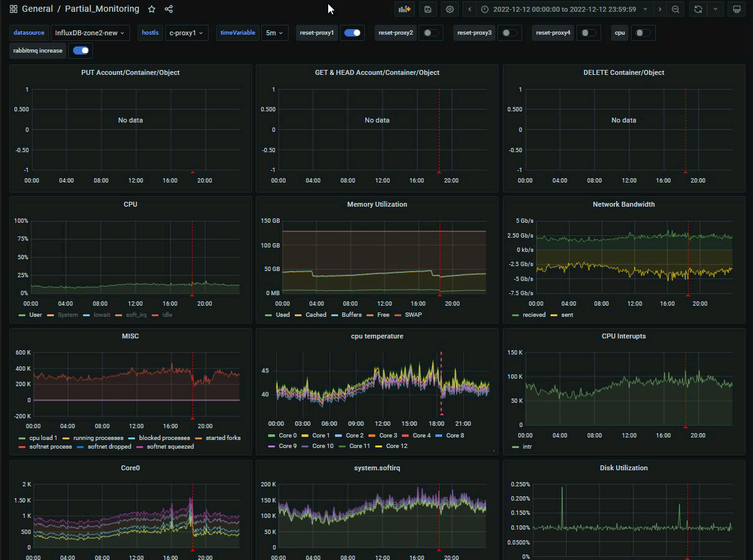The width and height of the screenshot is (753, 560).
Task: Expand the hostIs c-proxy1 dropdown
Action: (x=186, y=33)
